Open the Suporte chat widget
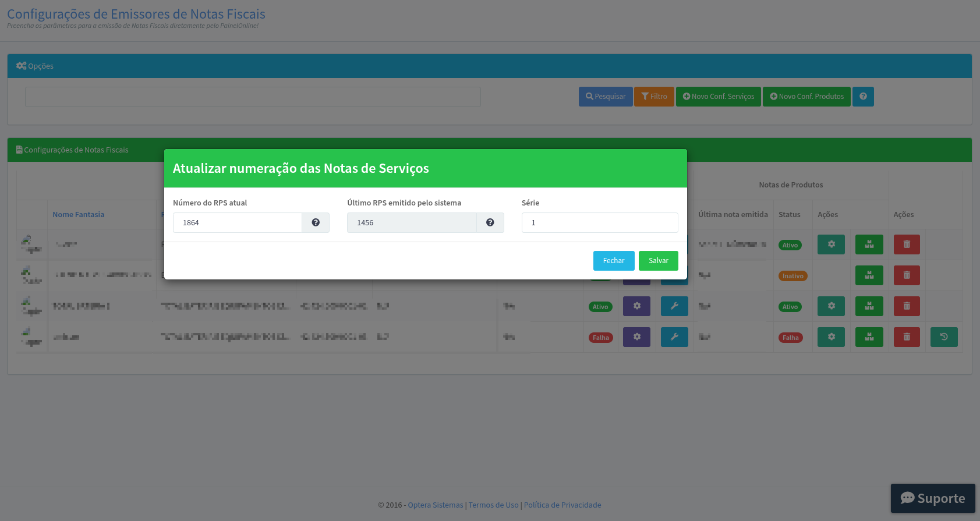 point(932,498)
